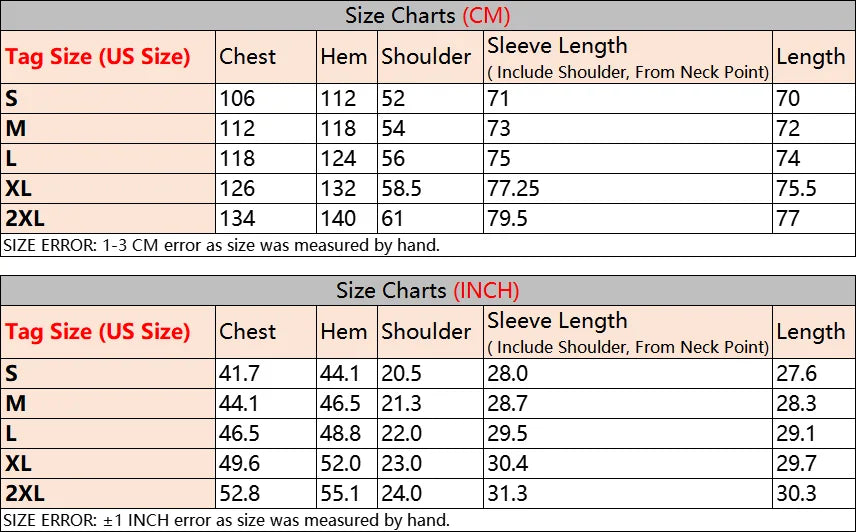Select shoulder value 58.5 in CM table

tap(401, 189)
